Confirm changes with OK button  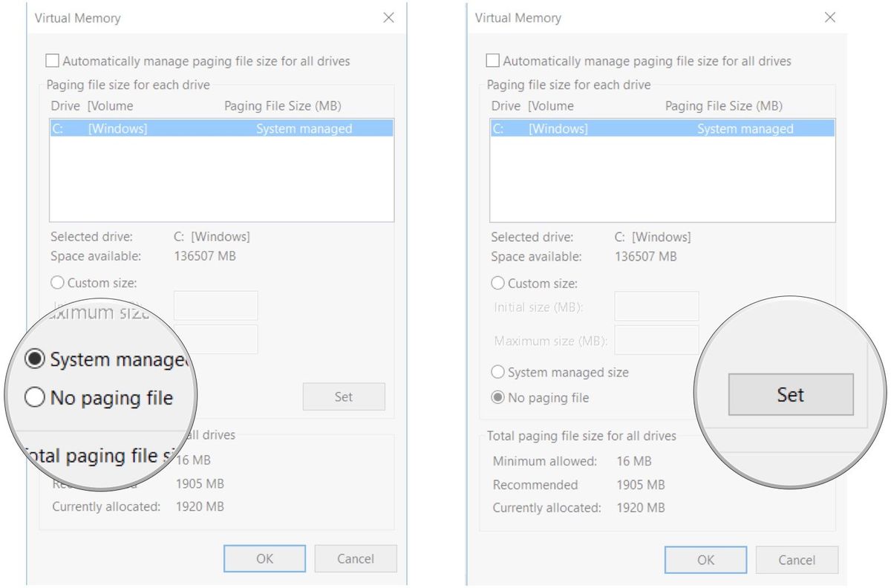[265, 558]
